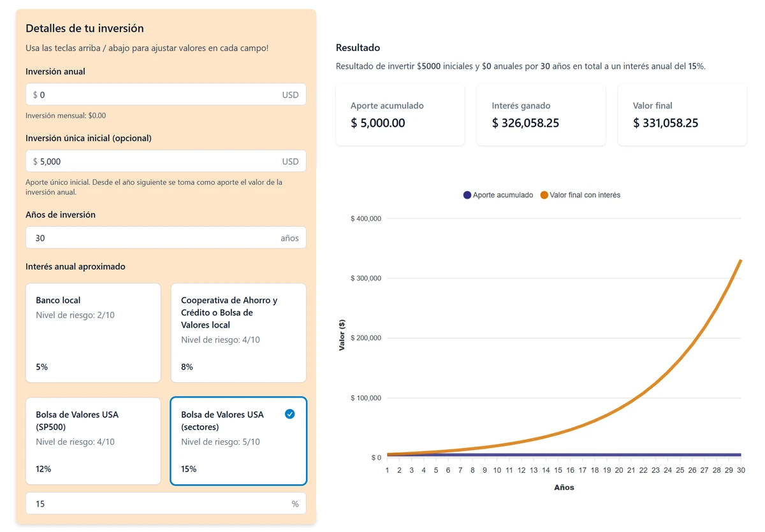The width and height of the screenshot is (765, 532).
Task: Click the orange curve endpoint at year 30
Action: pyautogui.click(x=741, y=260)
